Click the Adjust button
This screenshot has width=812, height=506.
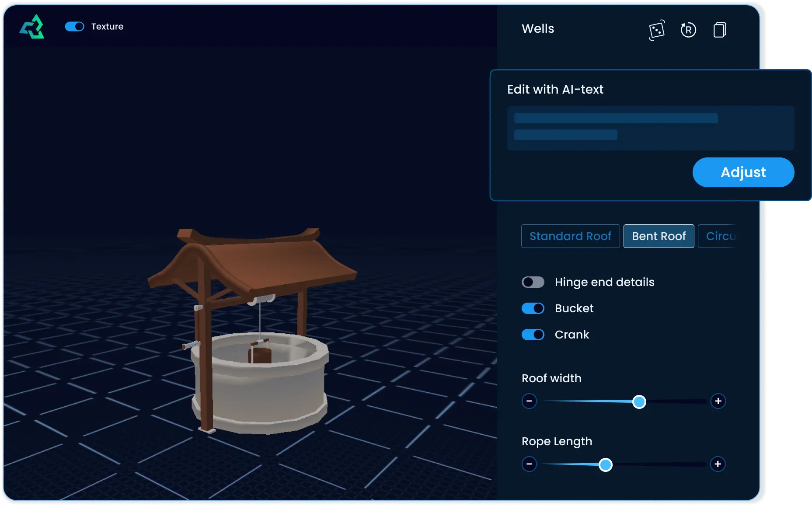click(743, 172)
